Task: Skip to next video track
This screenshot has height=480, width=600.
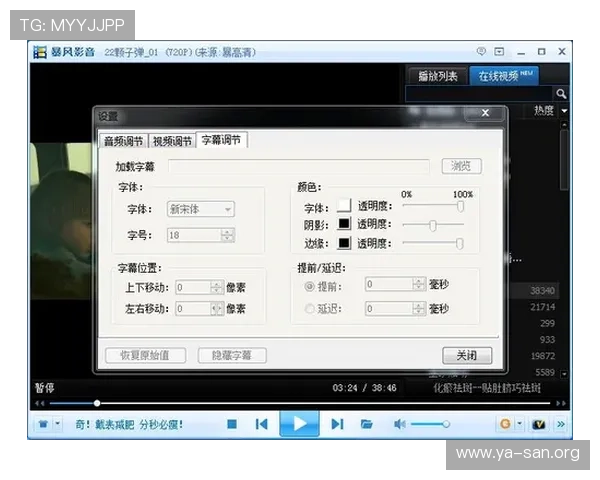Action: point(337,424)
